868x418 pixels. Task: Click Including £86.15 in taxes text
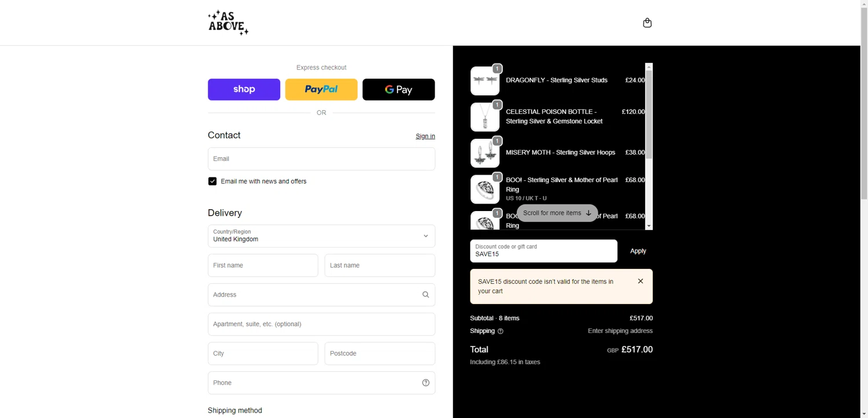[505, 362]
